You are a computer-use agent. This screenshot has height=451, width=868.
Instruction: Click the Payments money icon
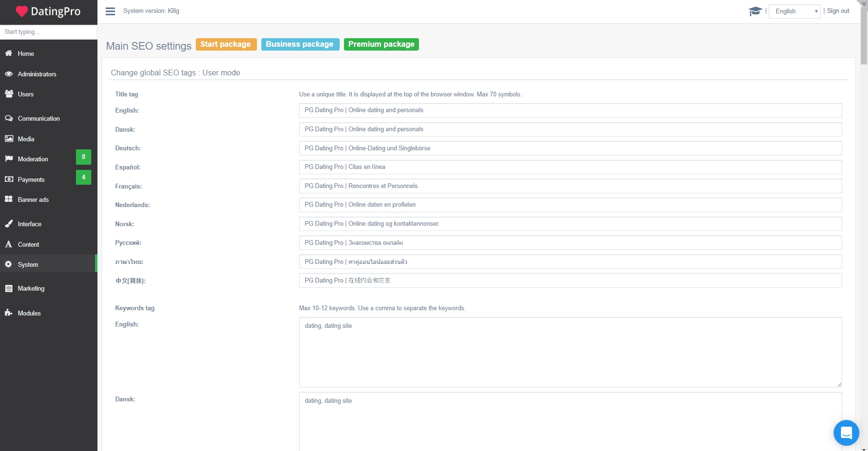9,179
